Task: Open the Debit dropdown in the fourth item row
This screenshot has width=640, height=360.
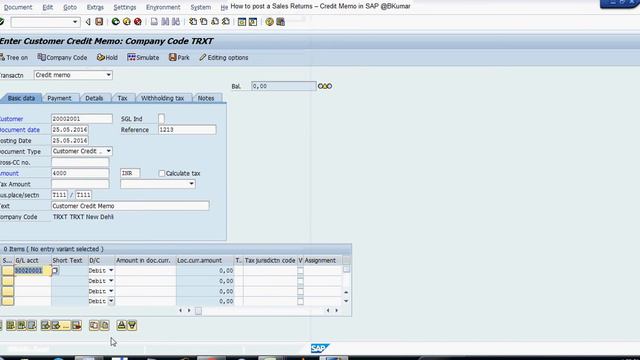Action: 111,301
